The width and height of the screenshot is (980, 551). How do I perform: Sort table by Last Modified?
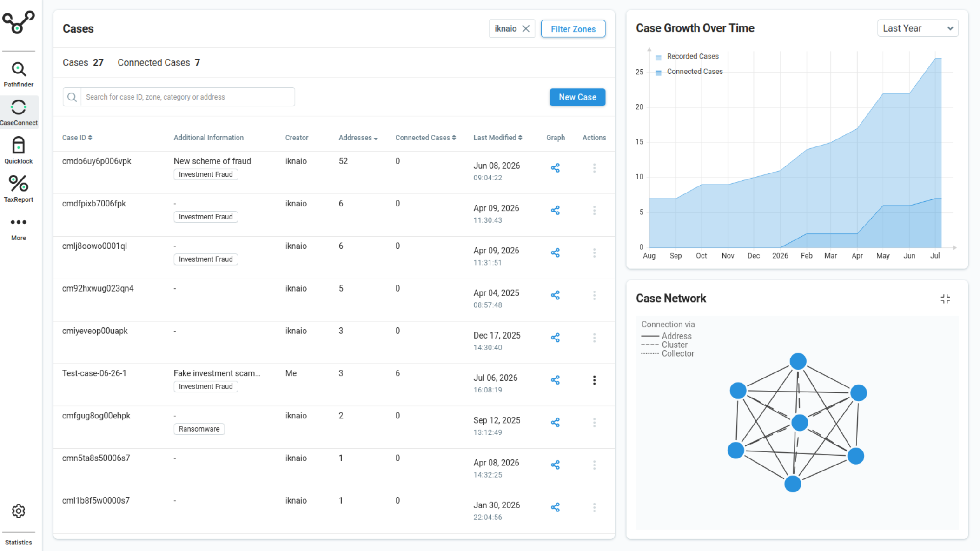tap(497, 138)
